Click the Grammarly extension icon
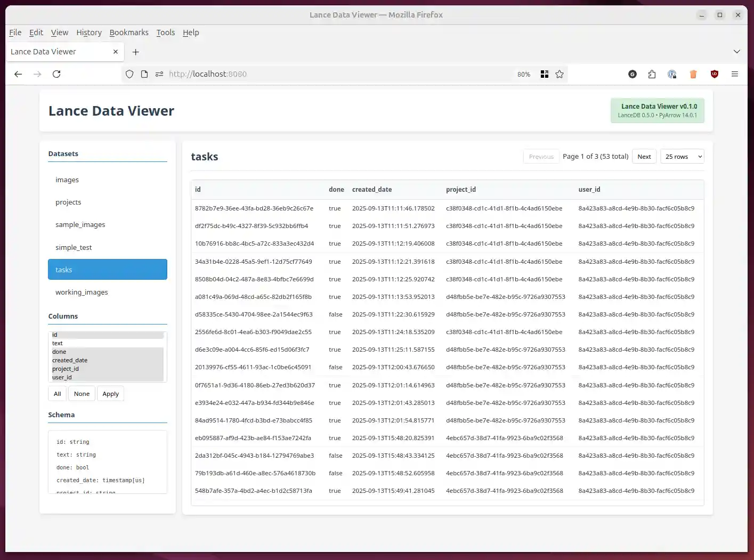The height and width of the screenshot is (560, 754). pos(632,74)
